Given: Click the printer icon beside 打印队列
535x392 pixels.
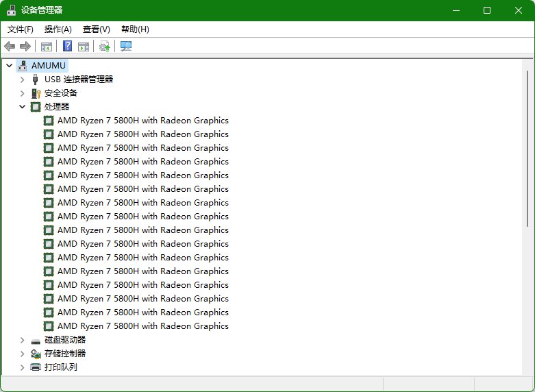Looking at the screenshot, I should pos(36,367).
